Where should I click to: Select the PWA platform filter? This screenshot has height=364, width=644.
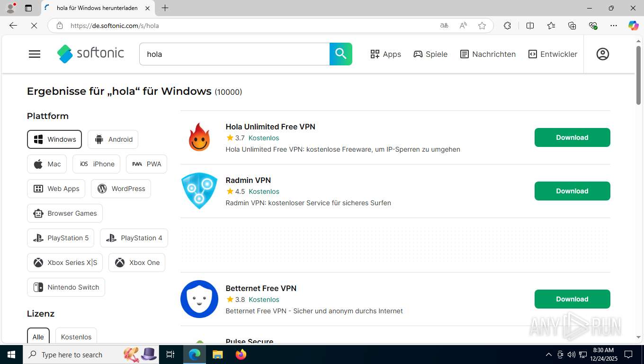click(147, 164)
